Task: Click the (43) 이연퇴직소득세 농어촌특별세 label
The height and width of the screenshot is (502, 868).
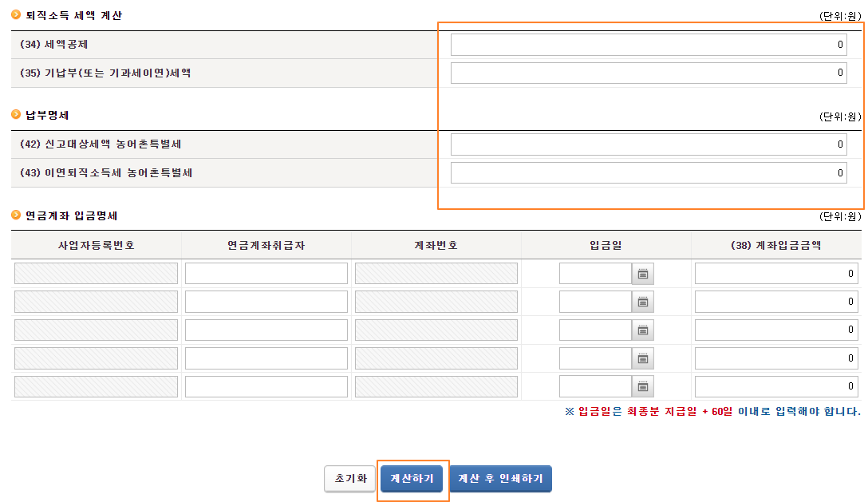Action: tap(106, 173)
